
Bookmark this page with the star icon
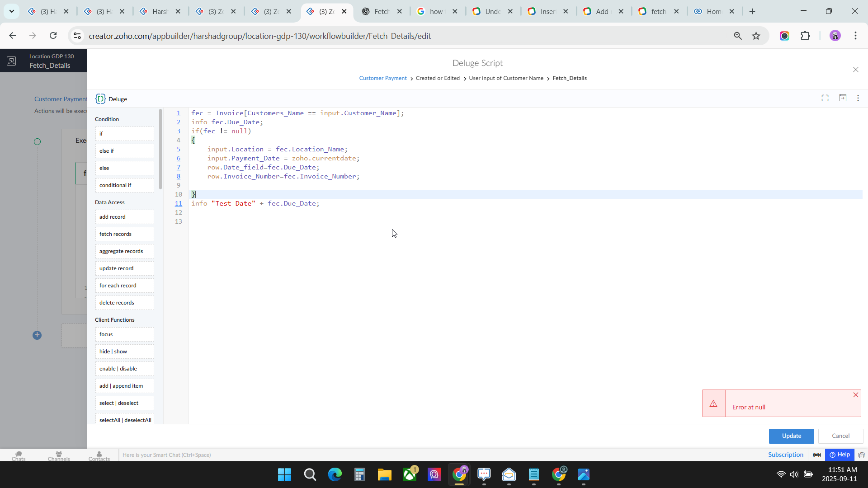(x=756, y=36)
